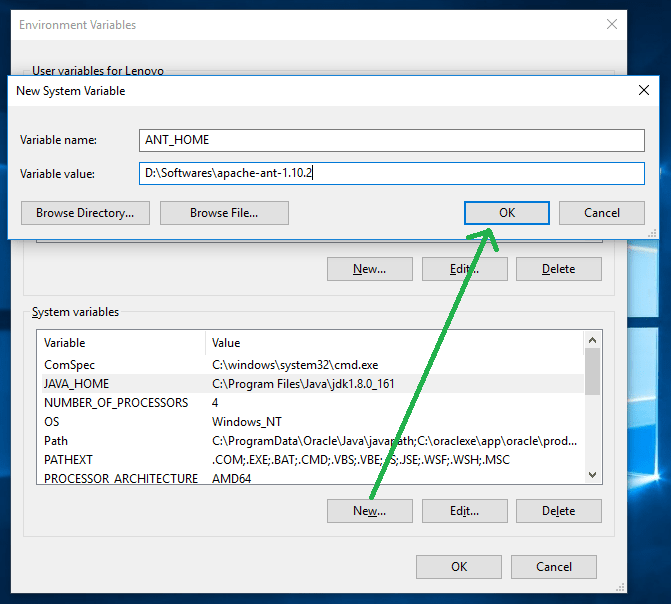Open Browse File picker

tap(224, 213)
